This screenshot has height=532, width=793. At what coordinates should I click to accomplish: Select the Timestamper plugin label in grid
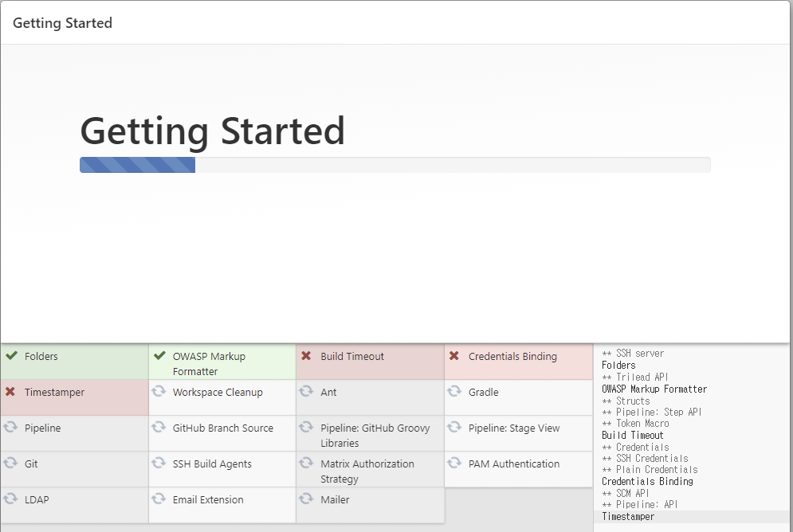pyautogui.click(x=54, y=392)
